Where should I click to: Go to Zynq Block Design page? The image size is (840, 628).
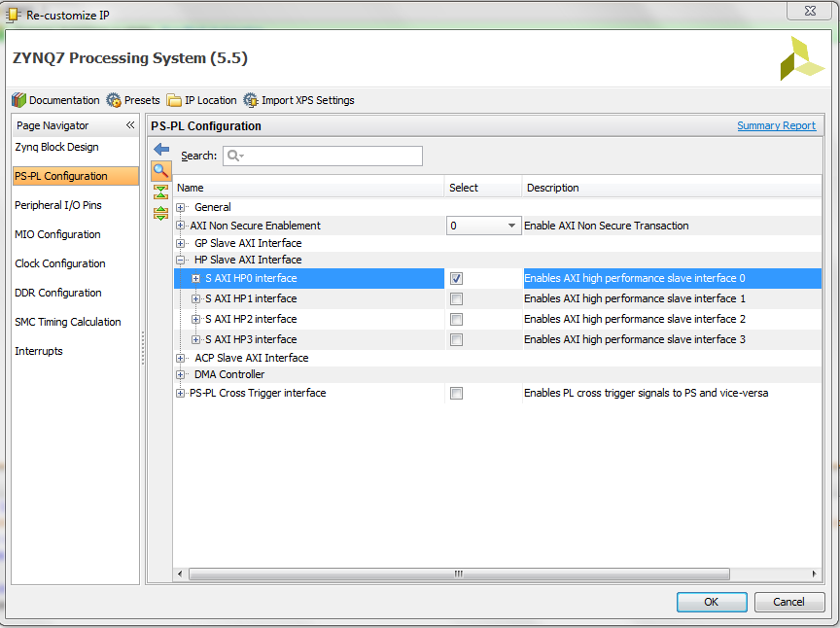tap(56, 147)
